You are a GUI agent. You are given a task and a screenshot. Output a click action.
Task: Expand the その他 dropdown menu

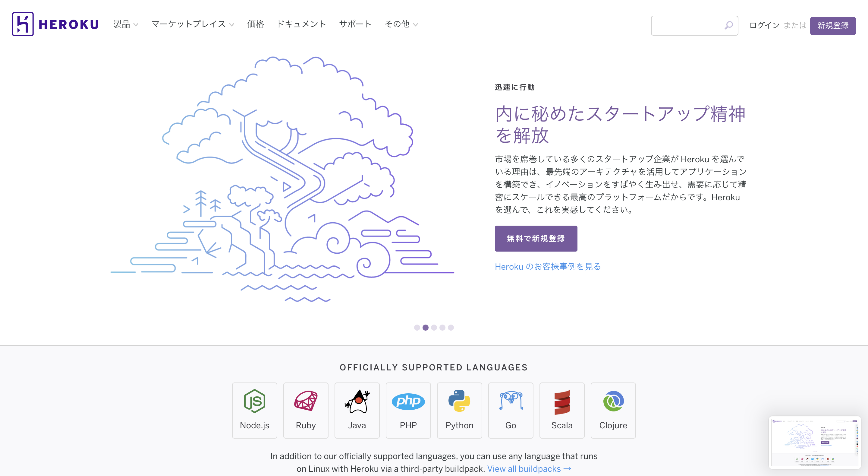pyautogui.click(x=401, y=24)
